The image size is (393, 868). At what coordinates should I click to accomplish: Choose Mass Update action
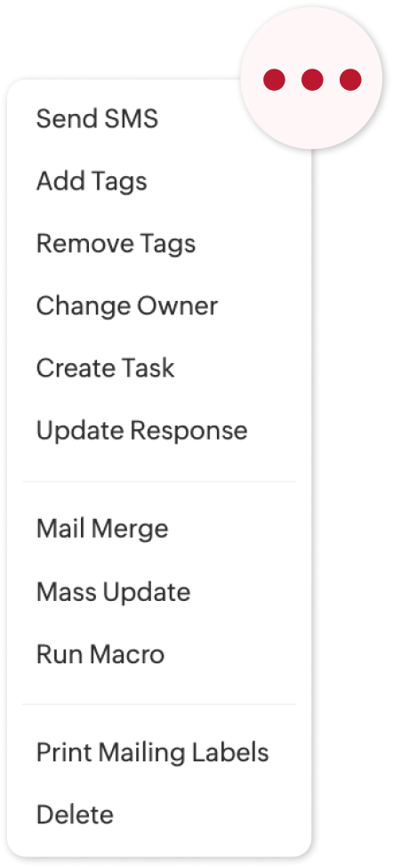click(x=113, y=592)
